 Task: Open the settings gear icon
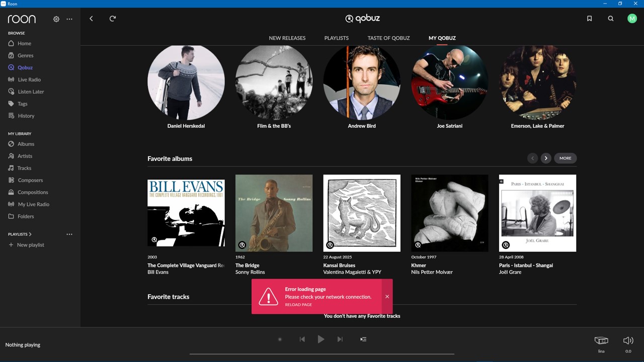coord(56,19)
